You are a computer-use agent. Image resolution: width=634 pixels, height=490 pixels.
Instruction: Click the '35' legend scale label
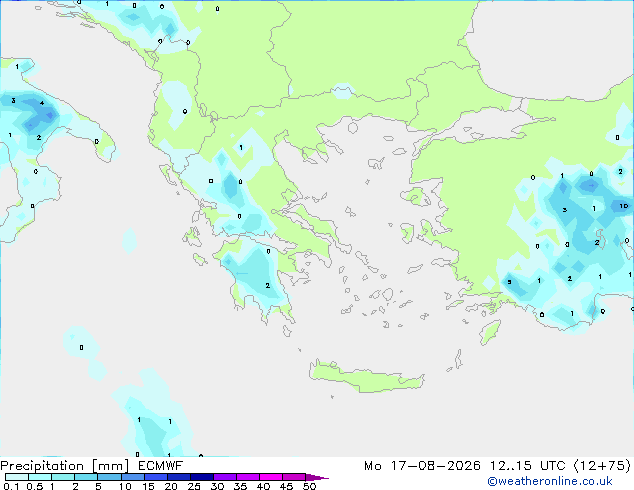(240, 486)
